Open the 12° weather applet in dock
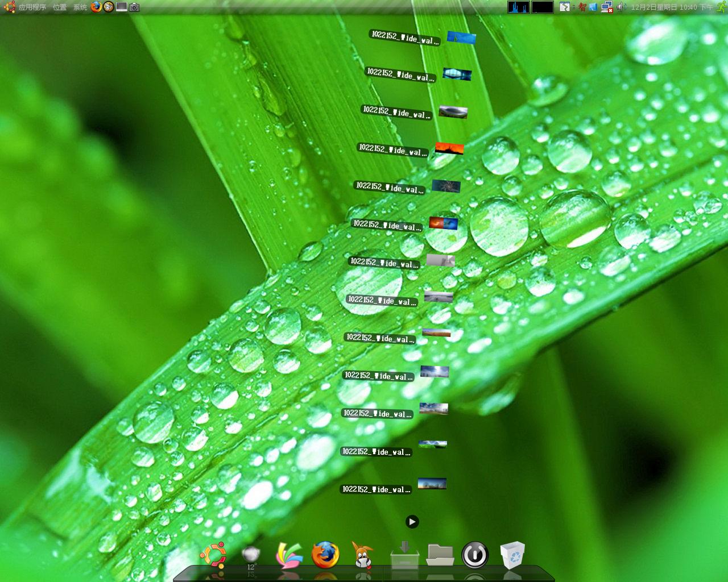Image resolution: width=728 pixels, height=582 pixels. coord(251,557)
